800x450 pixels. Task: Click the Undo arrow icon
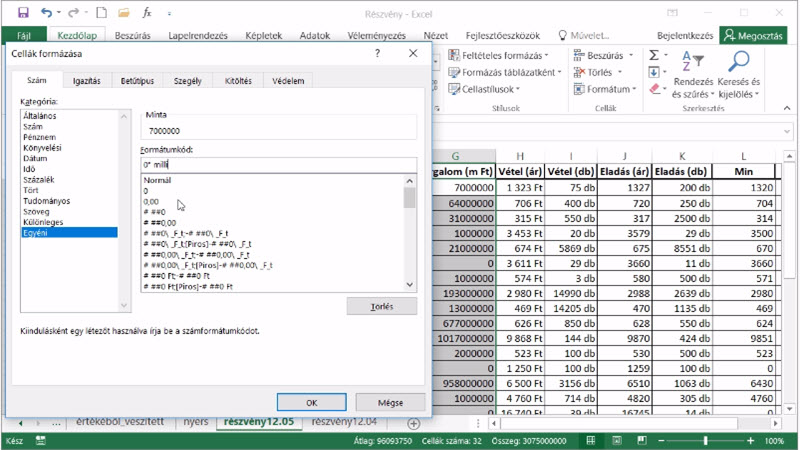tap(46, 13)
